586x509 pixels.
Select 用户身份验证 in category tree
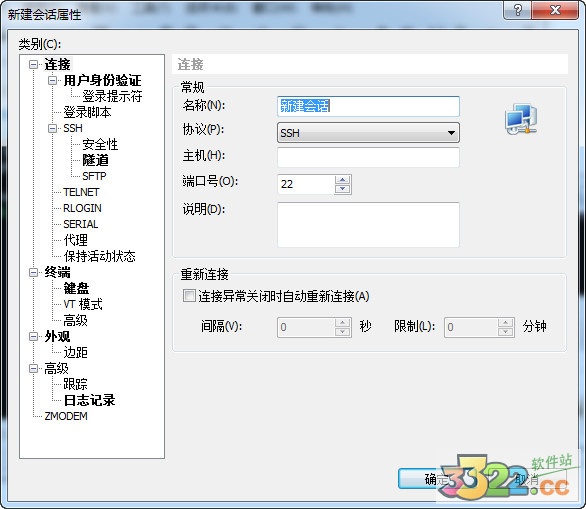click(x=102, y=80)
